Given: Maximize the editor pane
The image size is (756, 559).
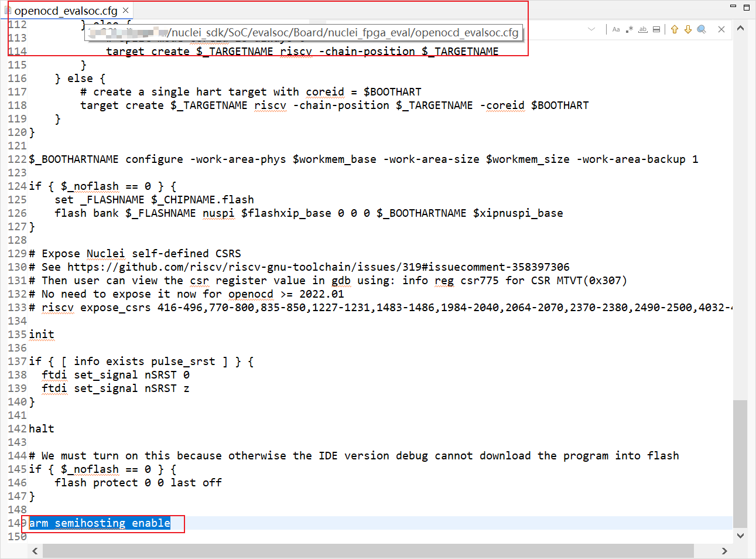Looking at the screenshot, I should coord(747,7).
